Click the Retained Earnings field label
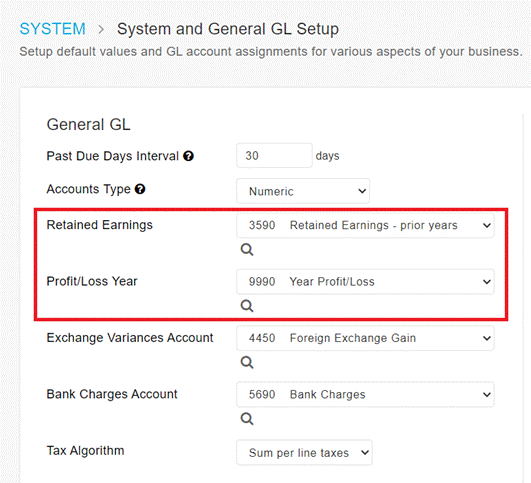The width and height of the screenshot is (531, 483). click(100, 225)
